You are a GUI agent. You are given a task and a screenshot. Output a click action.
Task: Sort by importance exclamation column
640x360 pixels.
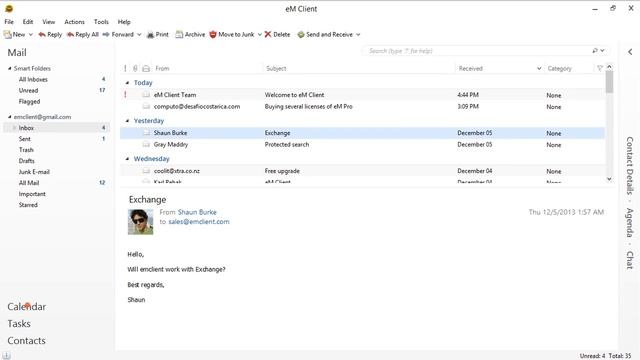click(125, 68)
